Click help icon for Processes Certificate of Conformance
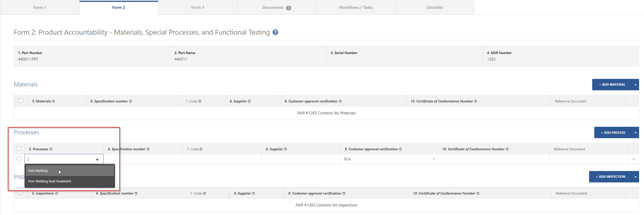 point(507,149)
